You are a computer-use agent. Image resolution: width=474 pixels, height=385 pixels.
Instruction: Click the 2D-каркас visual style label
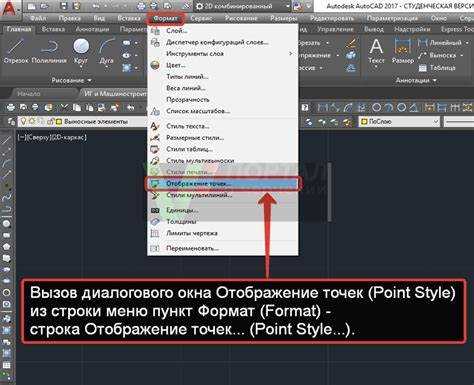point(69,137)
